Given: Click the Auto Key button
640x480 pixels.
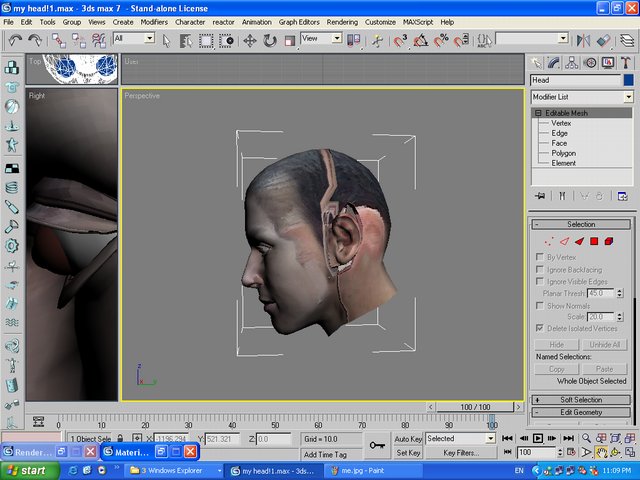Looking at the screenshot, I should point(408,439).
